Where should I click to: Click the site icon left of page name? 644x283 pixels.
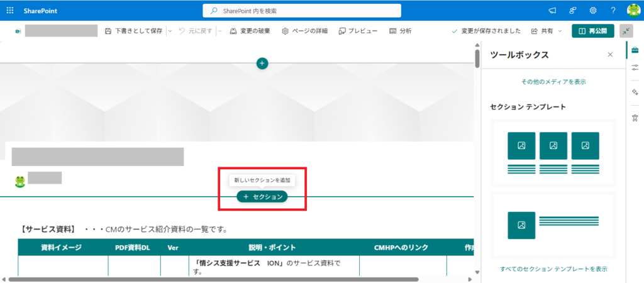coord(18,31)
